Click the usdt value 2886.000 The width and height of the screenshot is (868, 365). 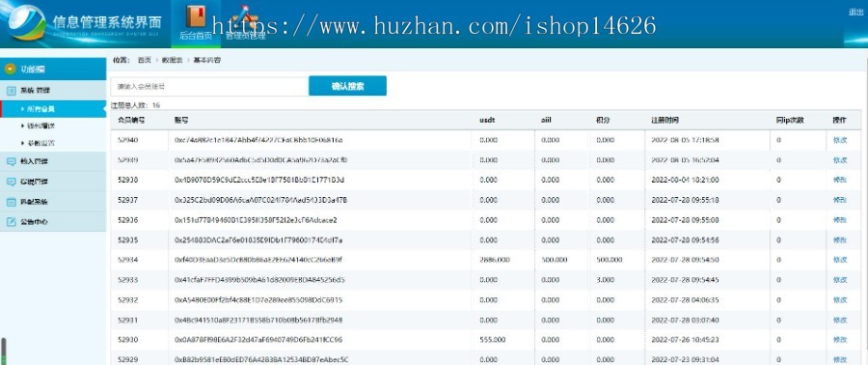click(x=495, y=260)
